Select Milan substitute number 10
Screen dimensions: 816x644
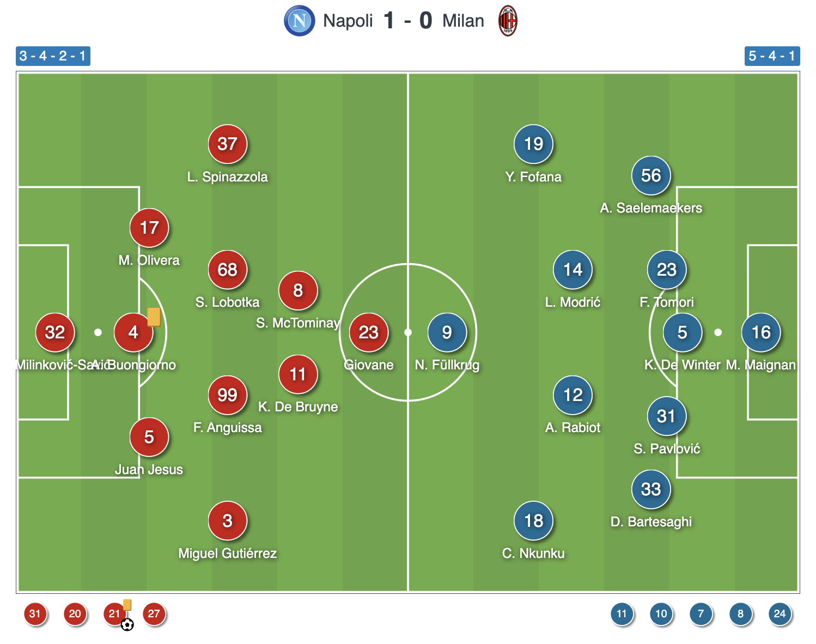[661, 614]
